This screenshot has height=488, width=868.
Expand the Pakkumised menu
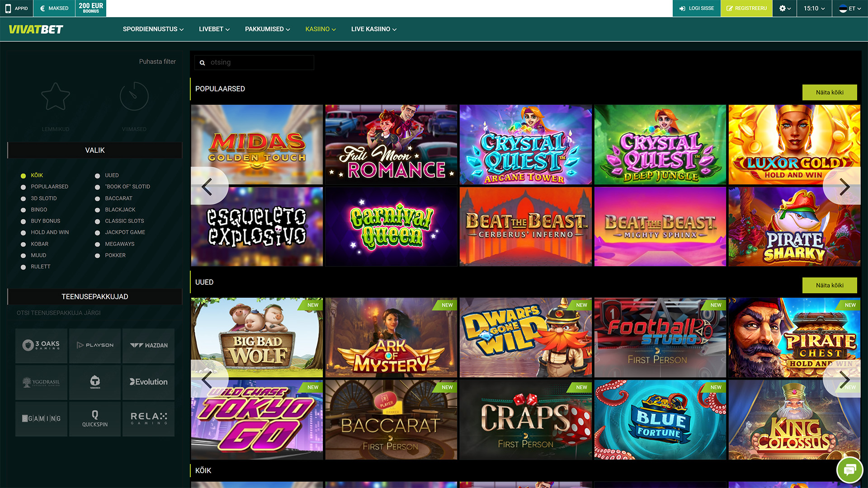(x=268, y=29)
